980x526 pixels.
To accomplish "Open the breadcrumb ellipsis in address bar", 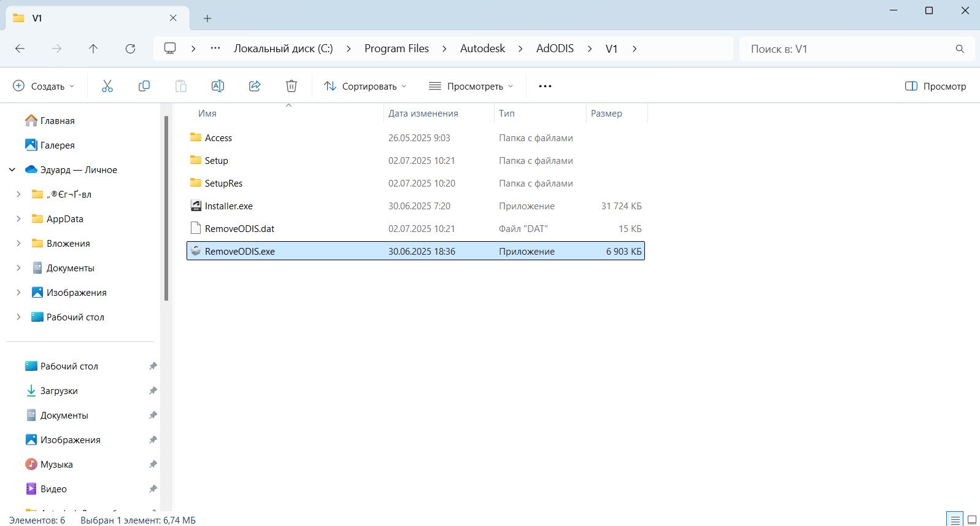I will (x=215, y=48).
